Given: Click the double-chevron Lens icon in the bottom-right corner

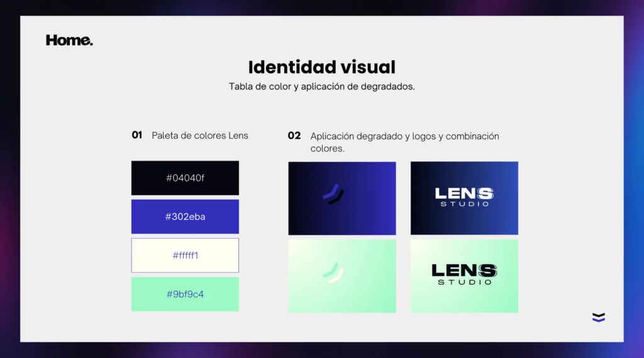Looking at the screenshot, I should pyautogui.click(x=599, y=317).
